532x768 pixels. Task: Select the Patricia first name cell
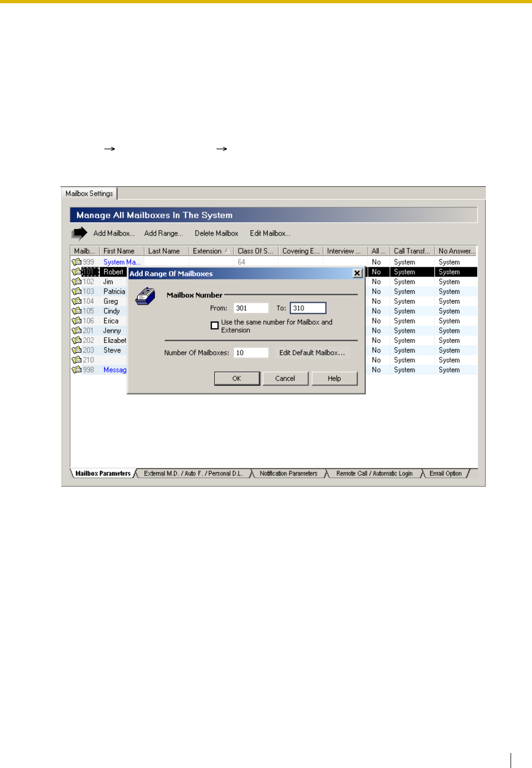114,291
